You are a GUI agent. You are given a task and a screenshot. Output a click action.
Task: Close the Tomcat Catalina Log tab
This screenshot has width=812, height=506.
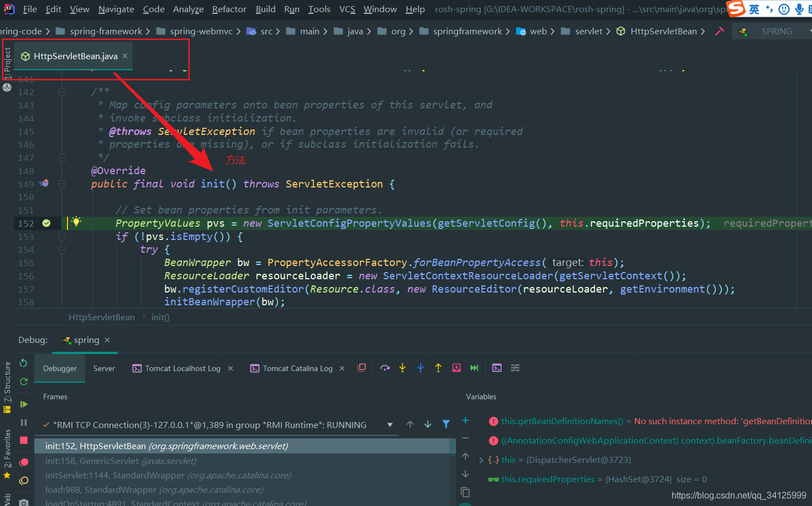tap(342, 368)
